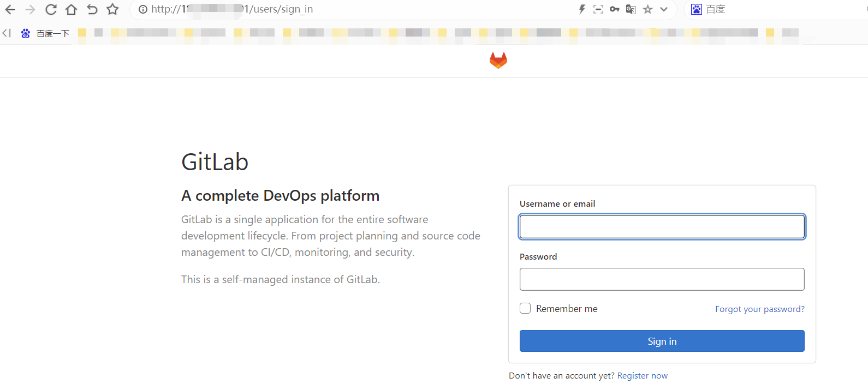
Task: Click the lightning bolt speed mode icon
Action: click(582, 9)
